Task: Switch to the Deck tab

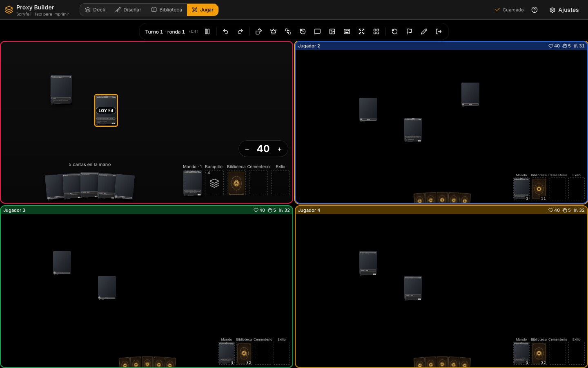Action: click(x=95, y=10)
